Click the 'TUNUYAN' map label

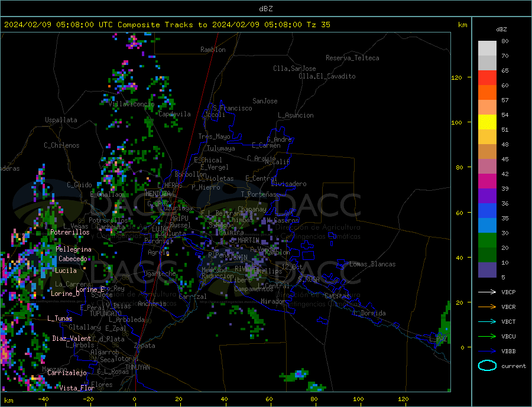[137, 367]
